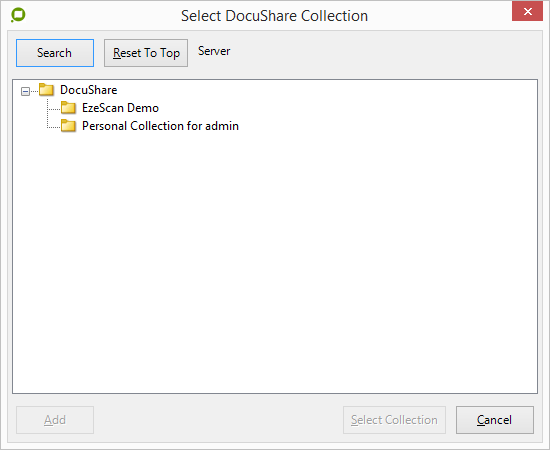Select the DocuShare root item label
550x450 pixels.
tap(88, 90)
